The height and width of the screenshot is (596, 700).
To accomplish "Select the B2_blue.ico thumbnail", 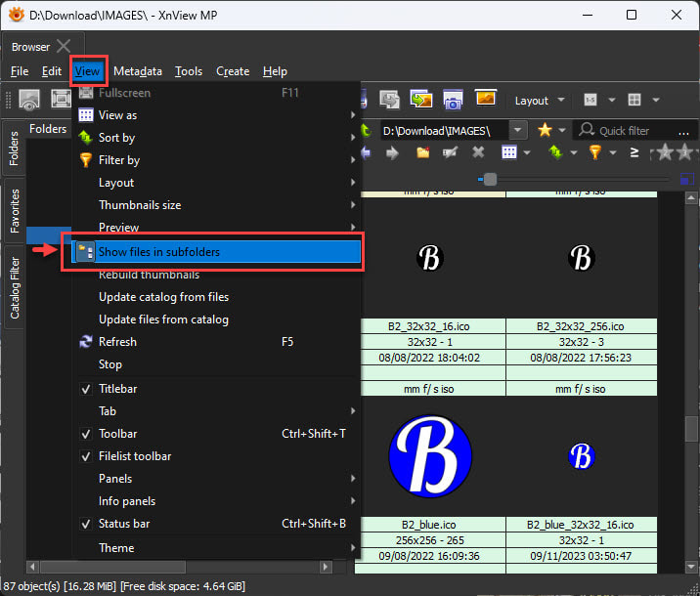I will click(430, 456).
